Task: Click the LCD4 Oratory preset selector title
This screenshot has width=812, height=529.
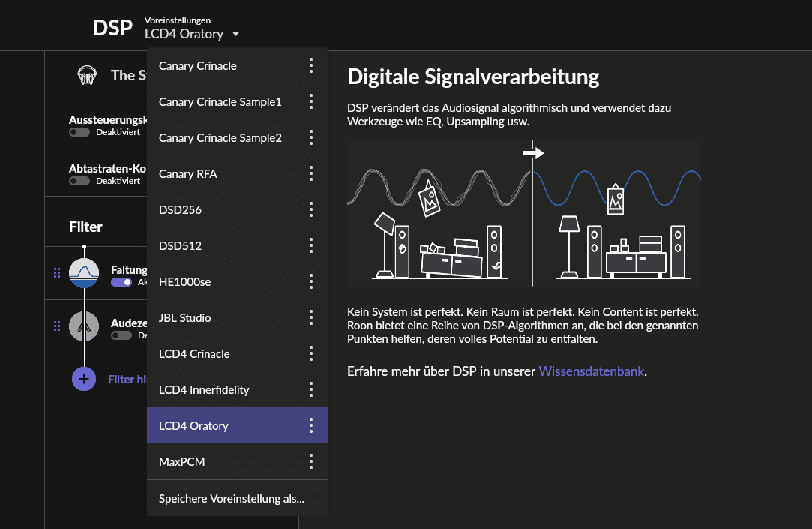Action: point(184,35)
